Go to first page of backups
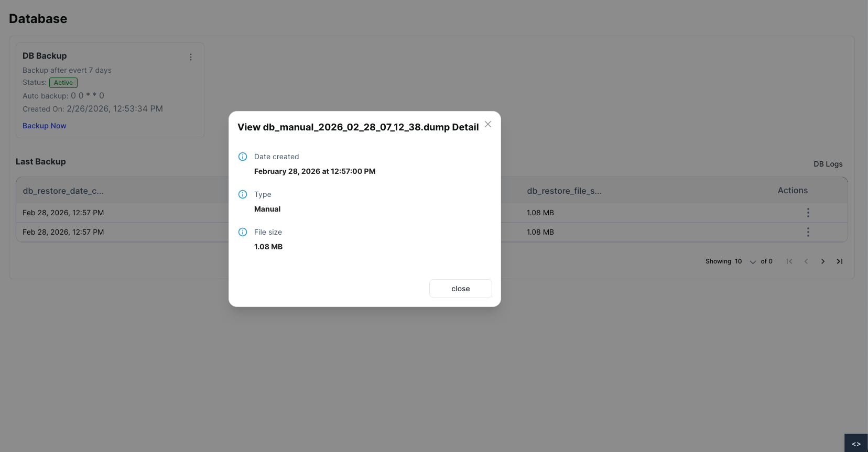 pyautogui.click(x=789, y=261)
